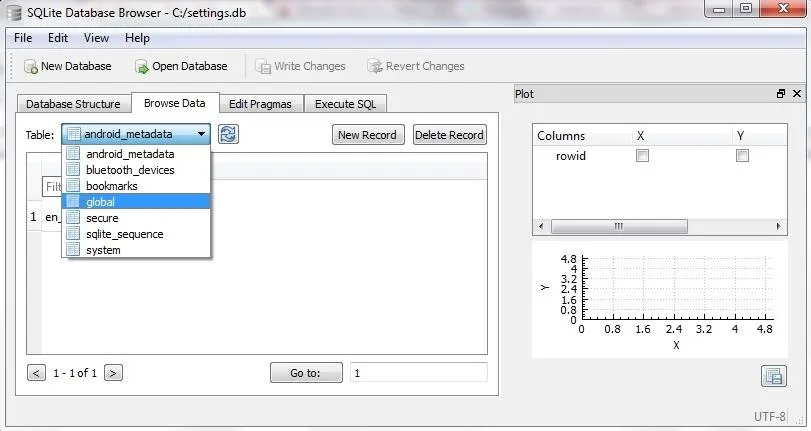Click the SQLite Database Browser title bar icon

[13, 13]
